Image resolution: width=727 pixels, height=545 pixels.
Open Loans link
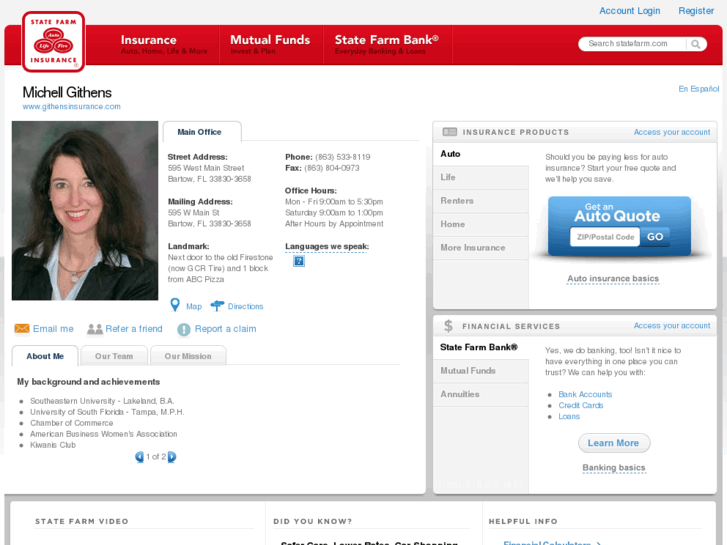click(x=569, y=417)
